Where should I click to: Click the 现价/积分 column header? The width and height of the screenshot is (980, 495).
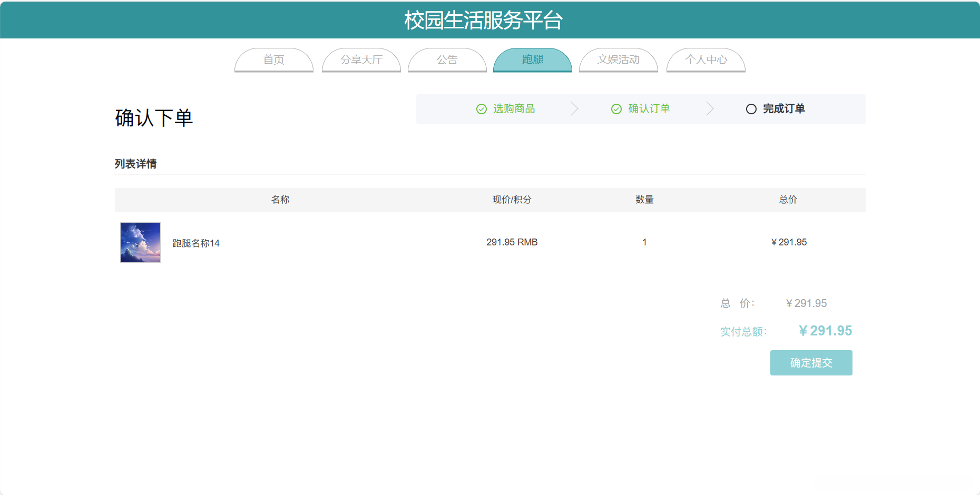tap(512, 200)
